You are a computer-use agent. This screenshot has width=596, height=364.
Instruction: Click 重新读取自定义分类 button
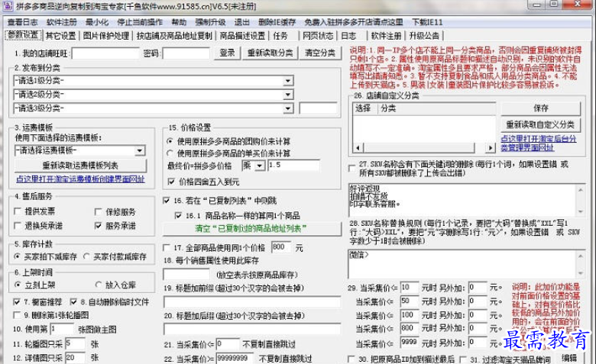tap(540, 124)
